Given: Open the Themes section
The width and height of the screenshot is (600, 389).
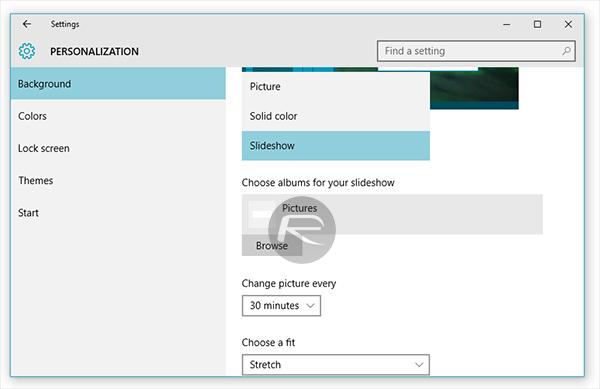Looking at the screenshot, I should (118, 180).
